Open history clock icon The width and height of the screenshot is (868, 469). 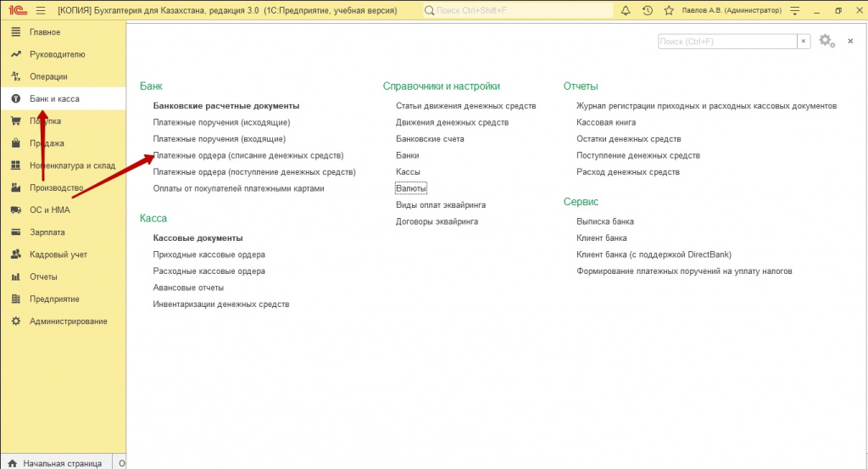click(647, 10)
